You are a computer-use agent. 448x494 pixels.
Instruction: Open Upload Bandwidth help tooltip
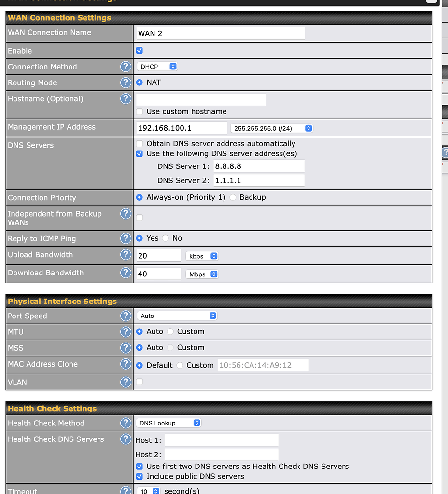point(126,255)
